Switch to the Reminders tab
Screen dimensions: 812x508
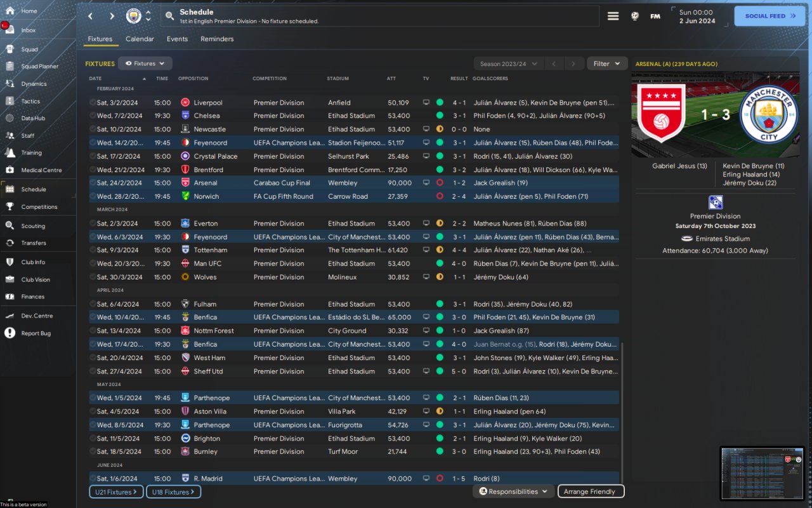point(217,39)
